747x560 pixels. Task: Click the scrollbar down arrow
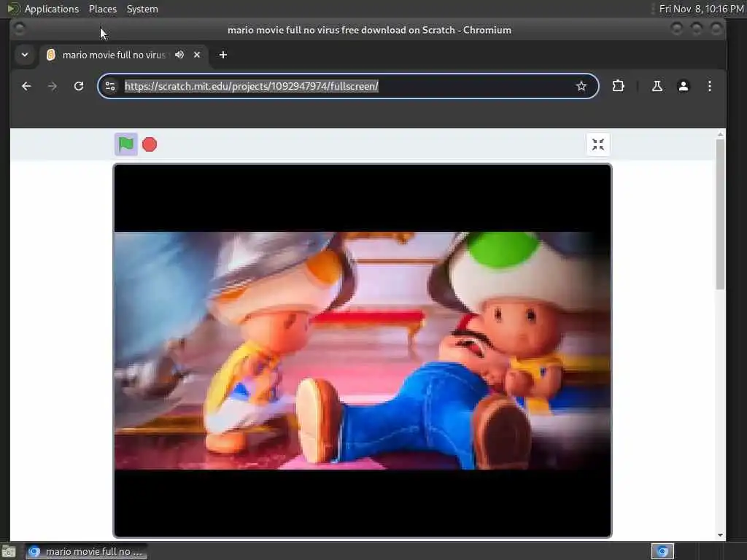[720, 535]
